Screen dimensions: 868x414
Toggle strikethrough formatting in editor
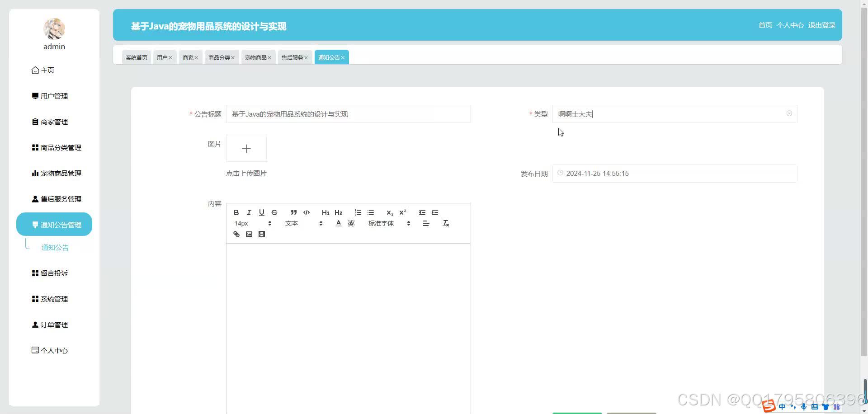click(274, 212)
